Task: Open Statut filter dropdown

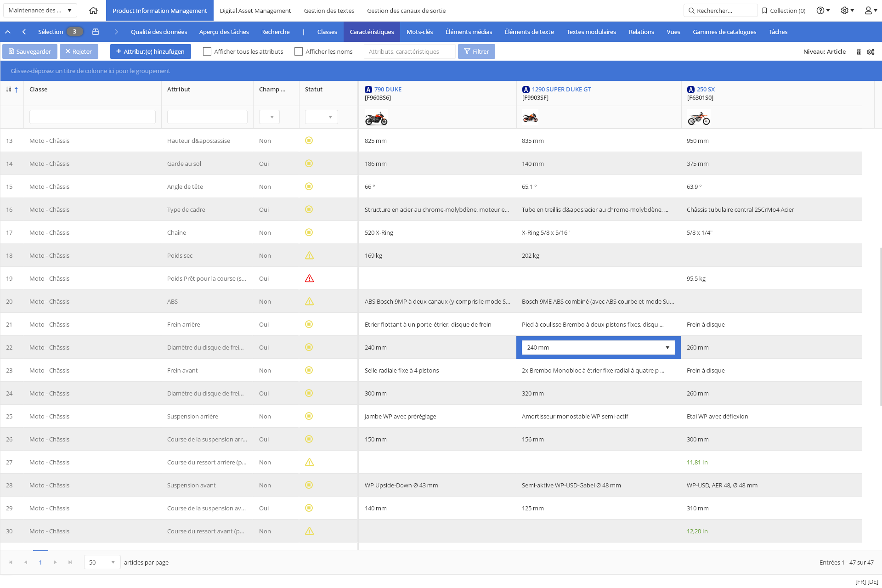Action: click(322, 117)
